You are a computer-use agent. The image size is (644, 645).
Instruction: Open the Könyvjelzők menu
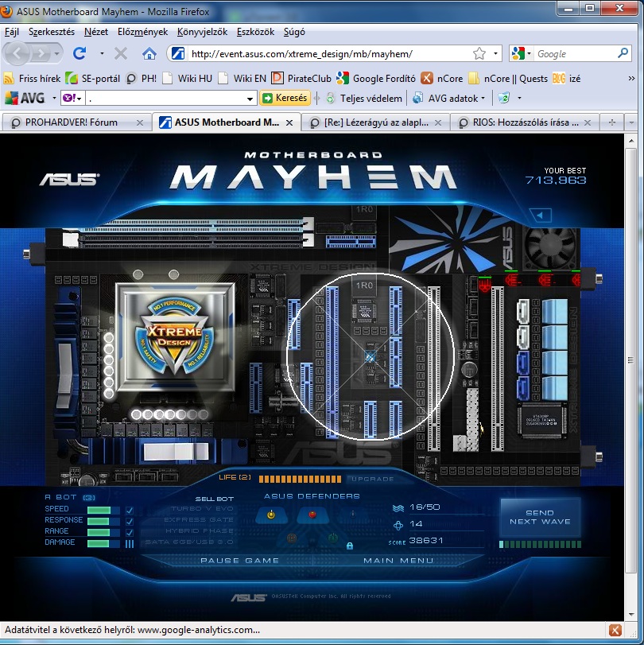click(202, 32)
